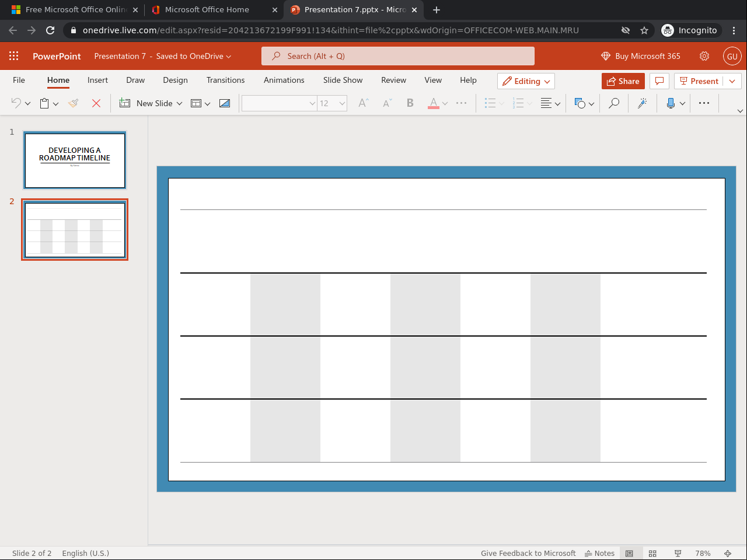Open the Find magnifier tool
This screenshot has width=747, height=560.
click(614, 103)
